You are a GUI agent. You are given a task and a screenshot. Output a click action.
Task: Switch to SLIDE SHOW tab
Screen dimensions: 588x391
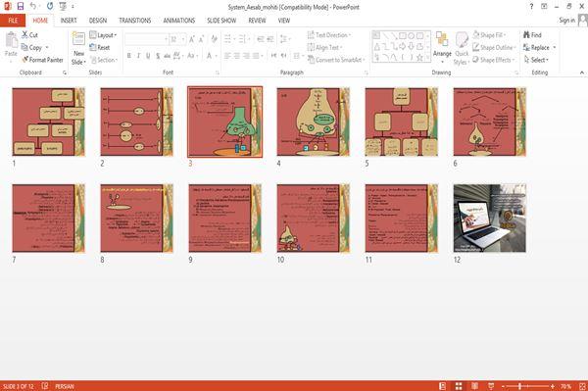pyautogui.click(x=221, y=21)
